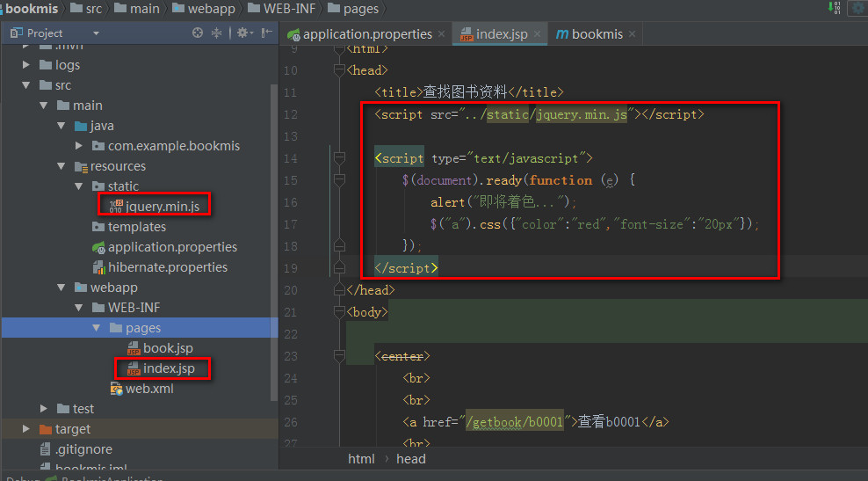The image size is (868, 481).
Task: Collapse the resources folder arrow
Action: click(x=61, y=166)
